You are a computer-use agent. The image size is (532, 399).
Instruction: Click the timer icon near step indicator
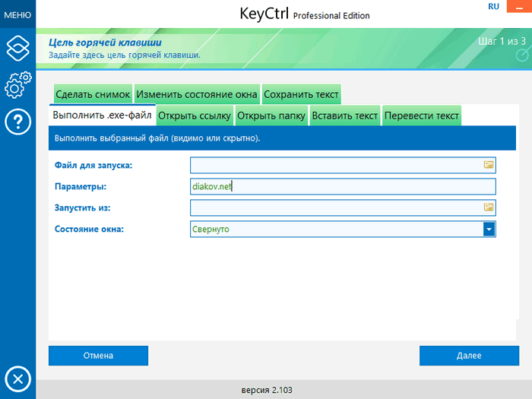tap(521, 55)
